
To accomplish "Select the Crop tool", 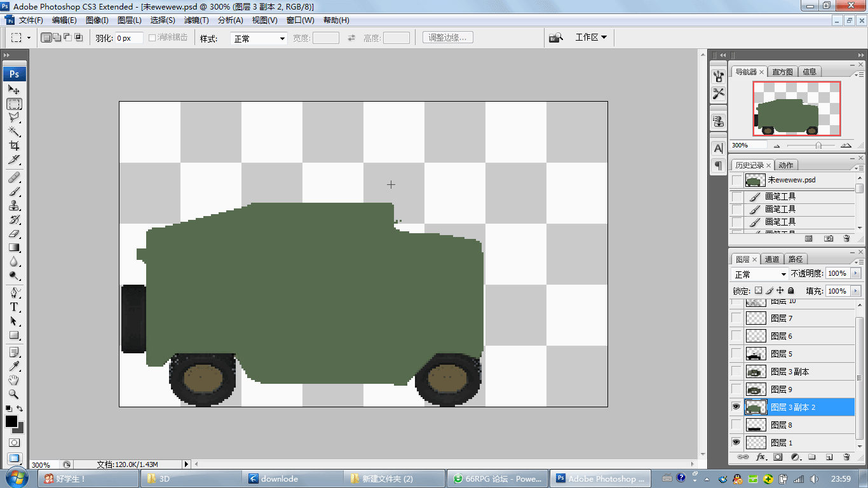I will click(x=14, y=146).
